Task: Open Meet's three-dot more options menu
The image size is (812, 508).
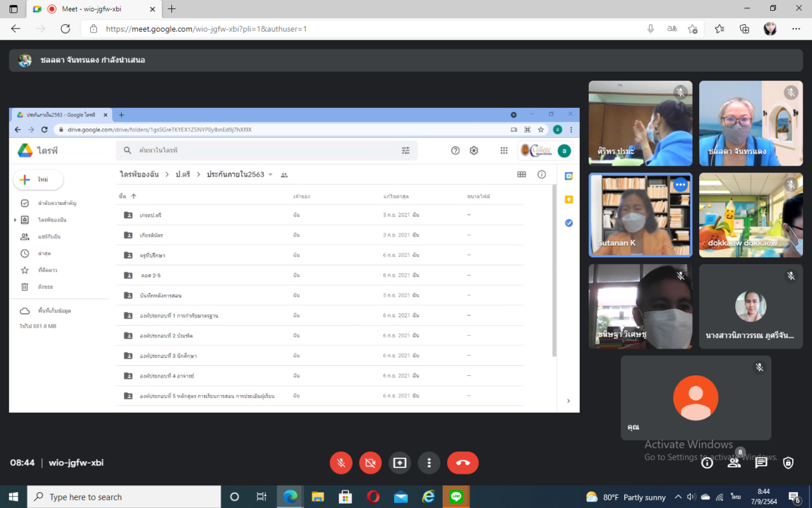Action: pos(429,463)
